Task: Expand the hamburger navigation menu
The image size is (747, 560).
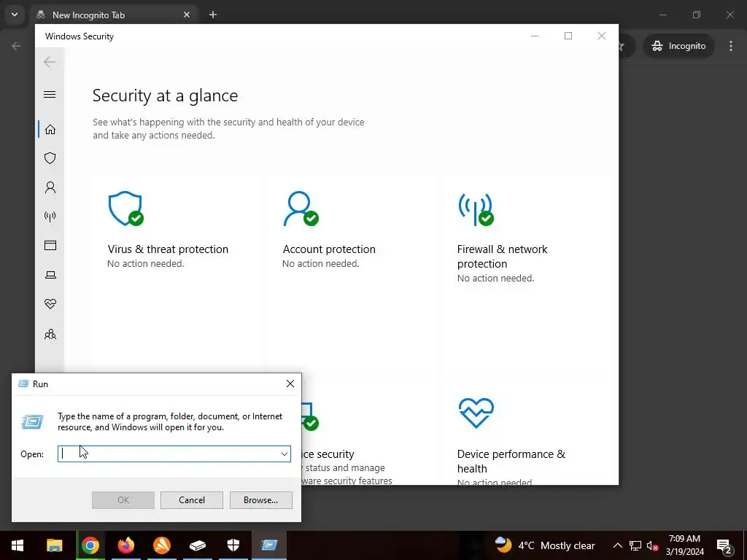Action: 50,94
